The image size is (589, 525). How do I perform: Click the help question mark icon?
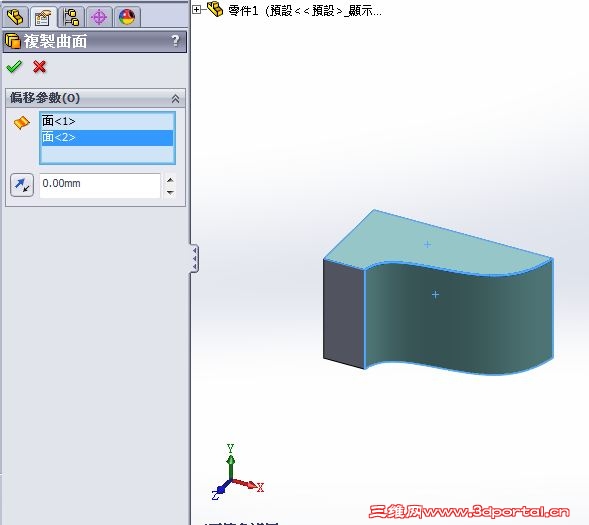pos(175,41)
